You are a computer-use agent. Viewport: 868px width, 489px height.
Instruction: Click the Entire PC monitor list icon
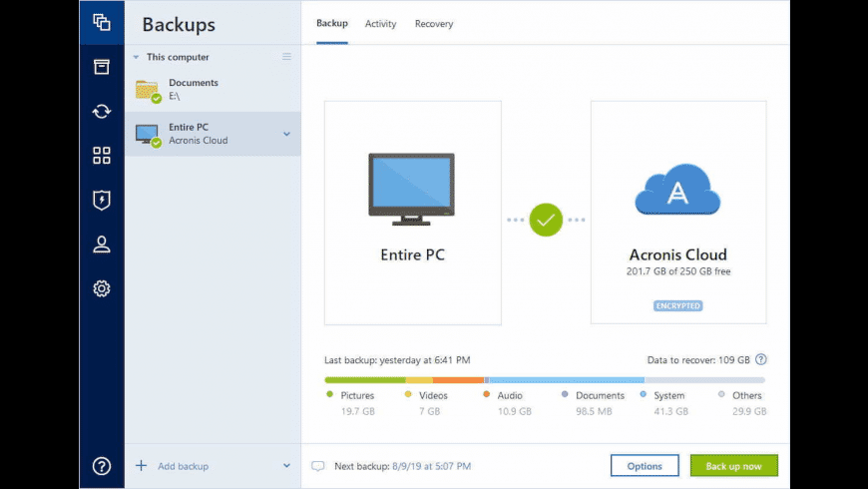click(x=148, y=135)
